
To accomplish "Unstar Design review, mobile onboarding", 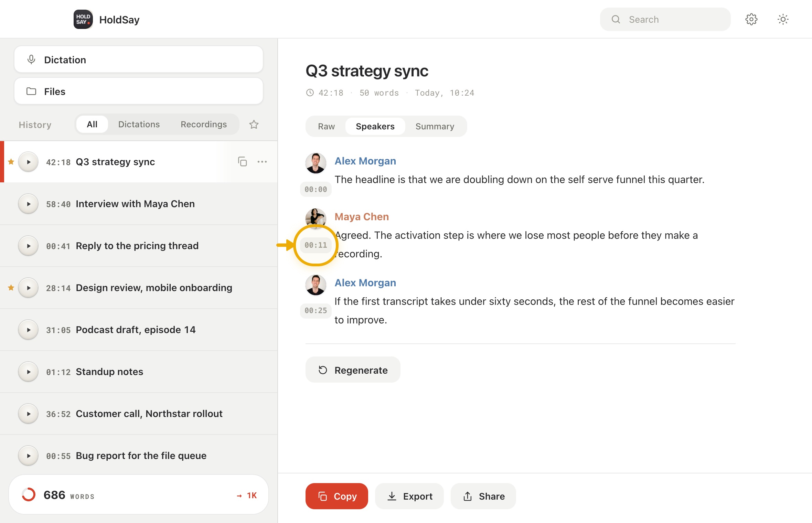I will click(x=11, y=288).
